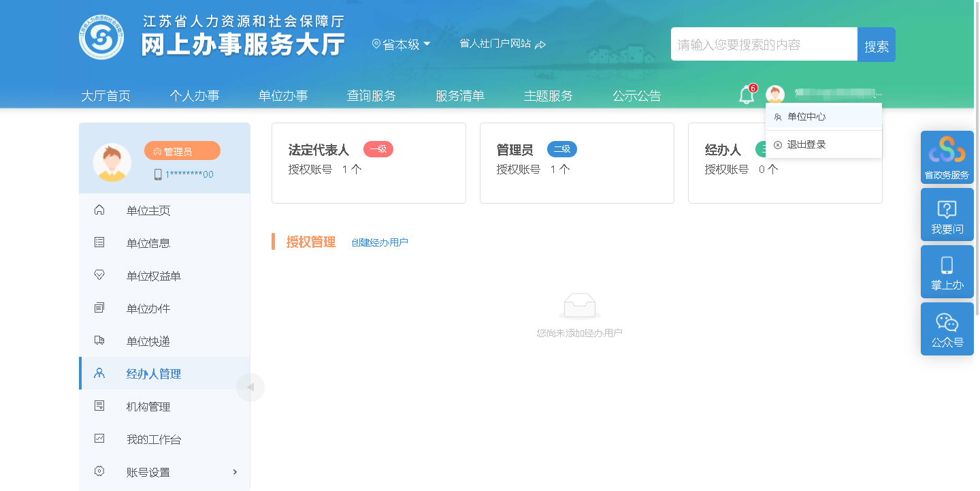
Task: Open 省政务服务 floating shortcut
Action: click(947, 157)
